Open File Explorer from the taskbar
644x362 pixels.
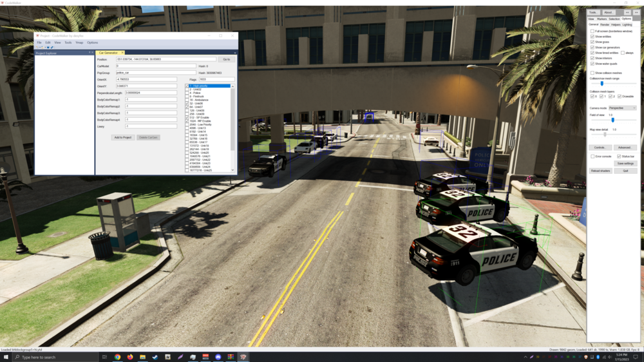click(x=142, y=357)
